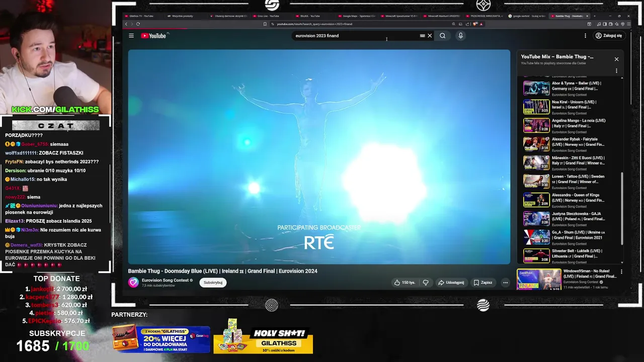
Task: Click the Bambie Thug - Doomsday Blue video title
Action: 222,271
